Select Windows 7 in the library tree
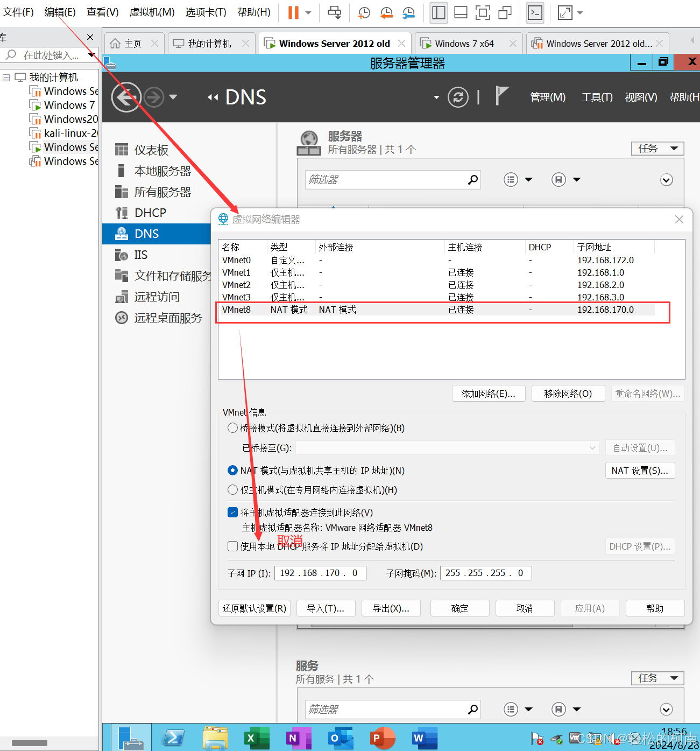This screenshot has height=751, width=700. coord(63,105)
